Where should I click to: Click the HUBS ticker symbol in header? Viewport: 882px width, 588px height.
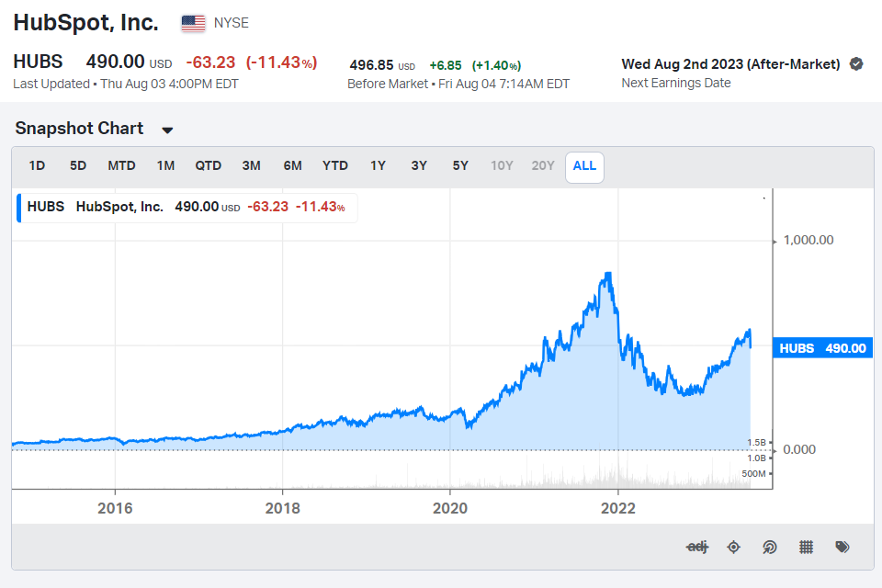(39, 62)
